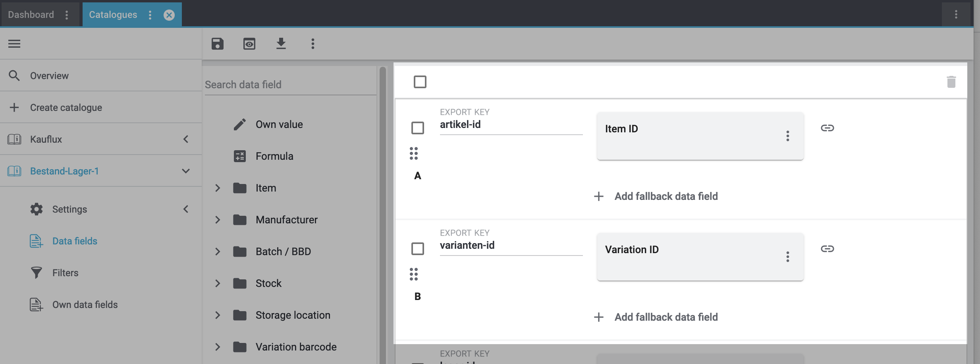980x364 pixels.
Task: Expand the Manufacturer folder
Action: coord(218,220)
